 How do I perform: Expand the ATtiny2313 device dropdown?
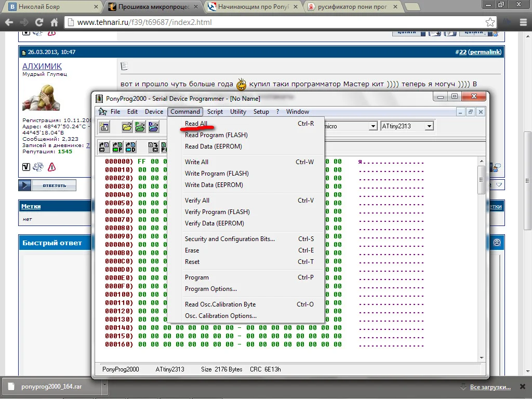pyautogui.click(x=429, y=126)
